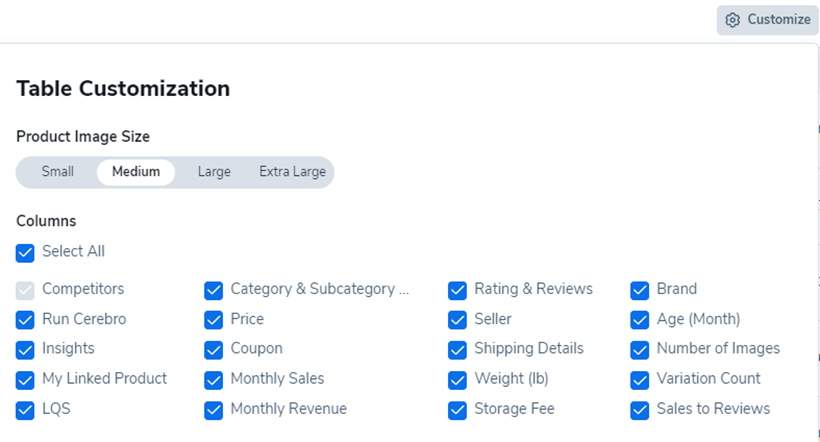Disable the Insights column checkbox
The width and height of the screenshot is (820, 442).
click(x=25, y=350)
